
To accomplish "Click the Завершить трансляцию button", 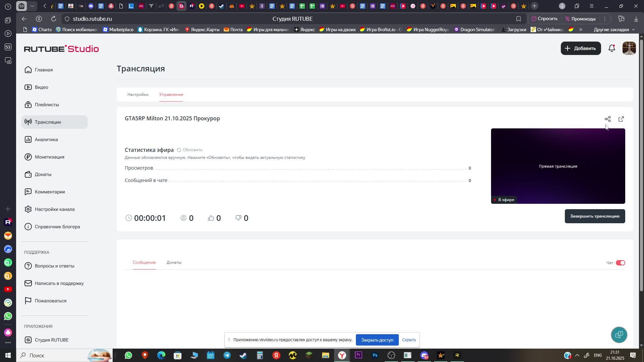I will pyautogui.click(x=594, y=216).
